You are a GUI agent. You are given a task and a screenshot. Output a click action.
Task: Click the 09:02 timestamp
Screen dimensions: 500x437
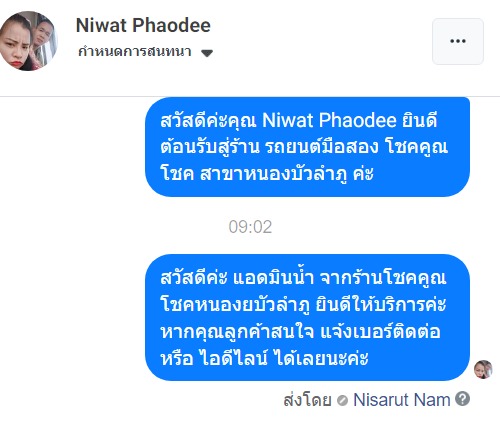(x=250, y=227)
